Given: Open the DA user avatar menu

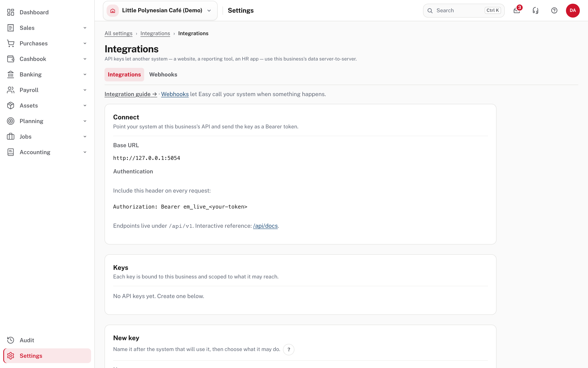Looking at the screenshot, I should click(573, 10).
